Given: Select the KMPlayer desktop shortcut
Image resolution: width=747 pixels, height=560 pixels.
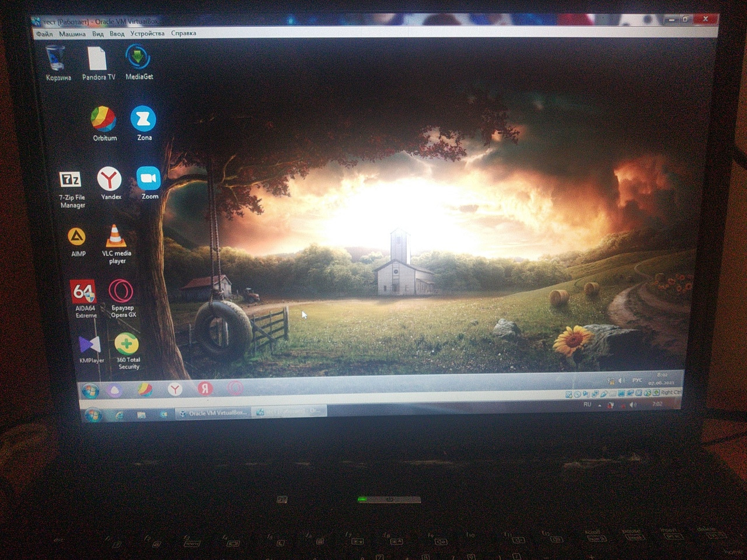Looking at the screenshot, I should pyautogui.click(x=91, y=349).
